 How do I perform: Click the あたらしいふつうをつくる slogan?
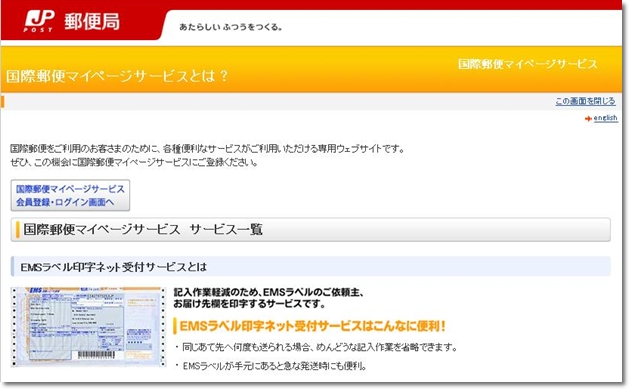click(231, 27)
